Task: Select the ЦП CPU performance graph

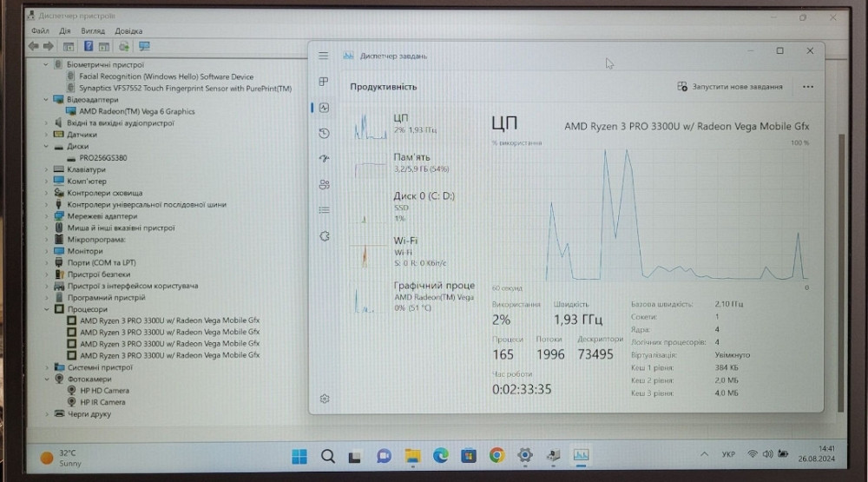Action: coord(412,125)
